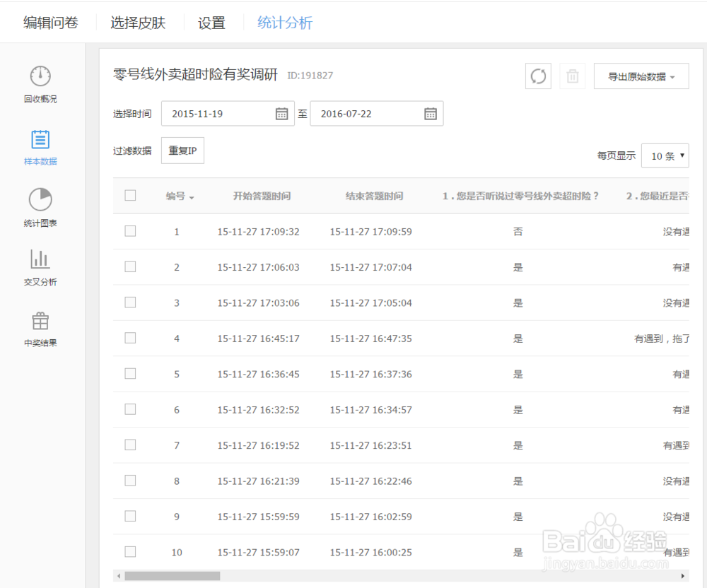Open the 每页显示 10条 page size dropdown
Image resolution: width=707 pixels, height=588 pixels.
(x=665, y=155)
